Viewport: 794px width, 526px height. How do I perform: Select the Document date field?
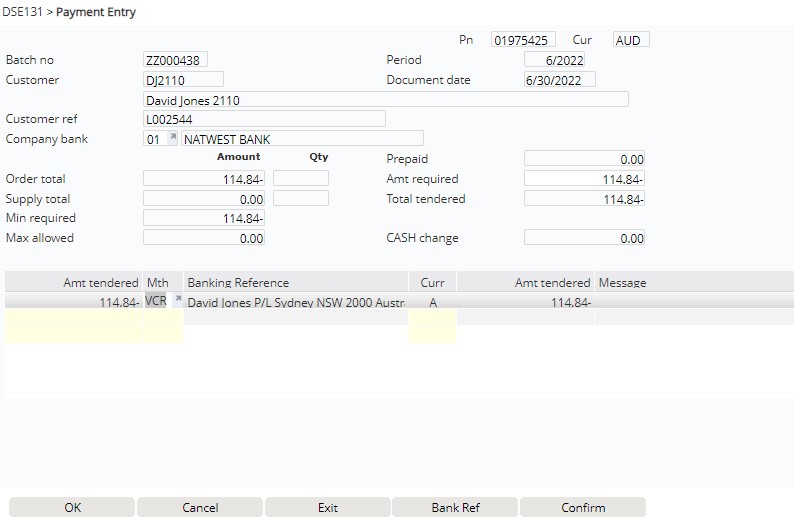[559, 80]
